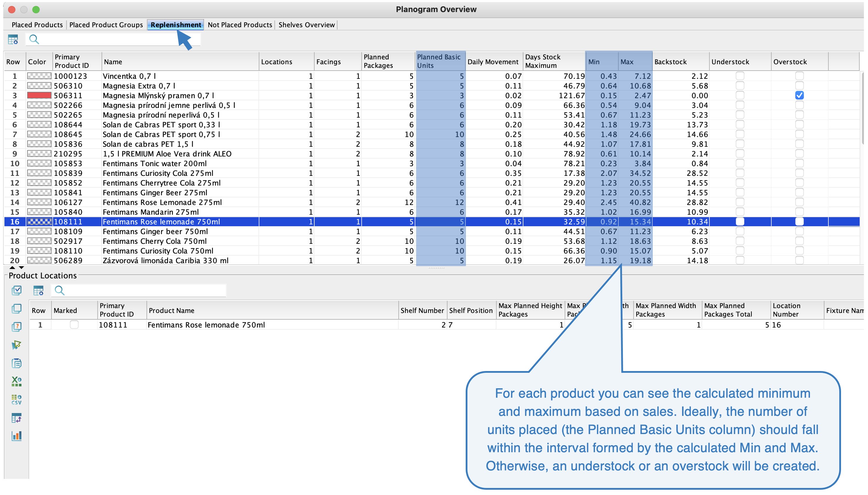Export Product Locations table to Excel

16,382
